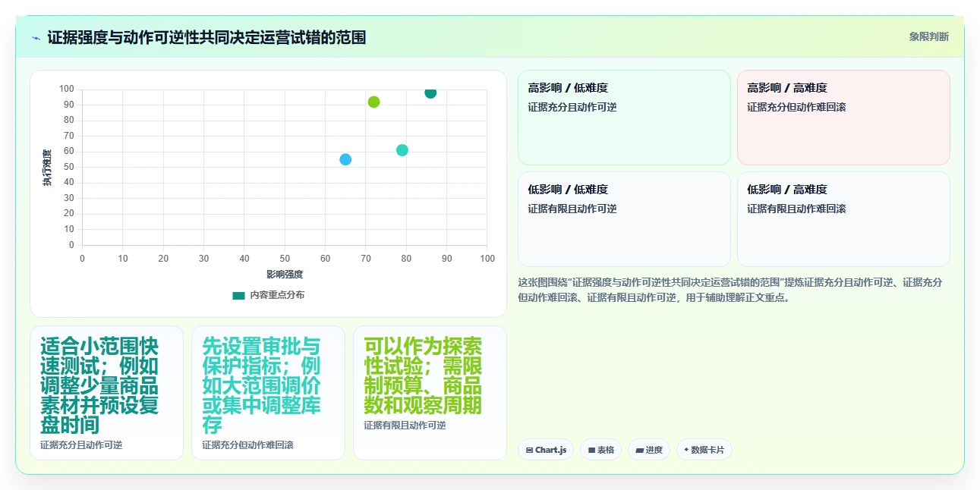Select the 数据卡片 tag
The width and height of the screenshot is (980, 490).
click(704, 450)
